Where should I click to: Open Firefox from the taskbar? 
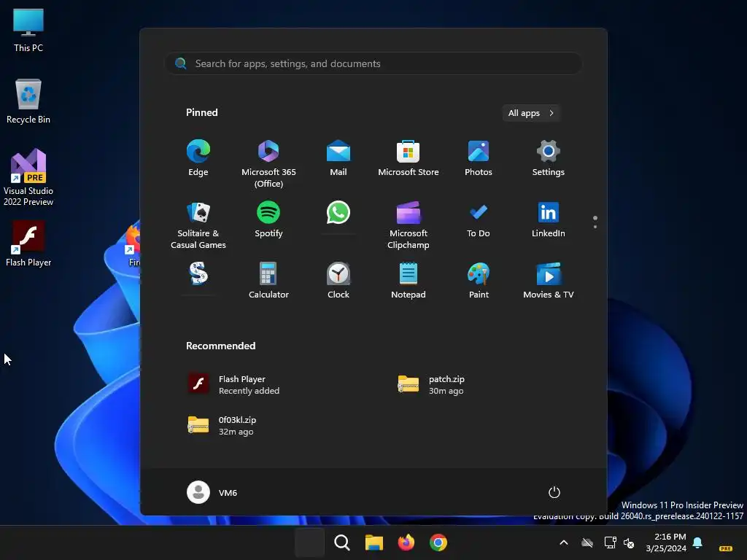click(x=406, y=542)
